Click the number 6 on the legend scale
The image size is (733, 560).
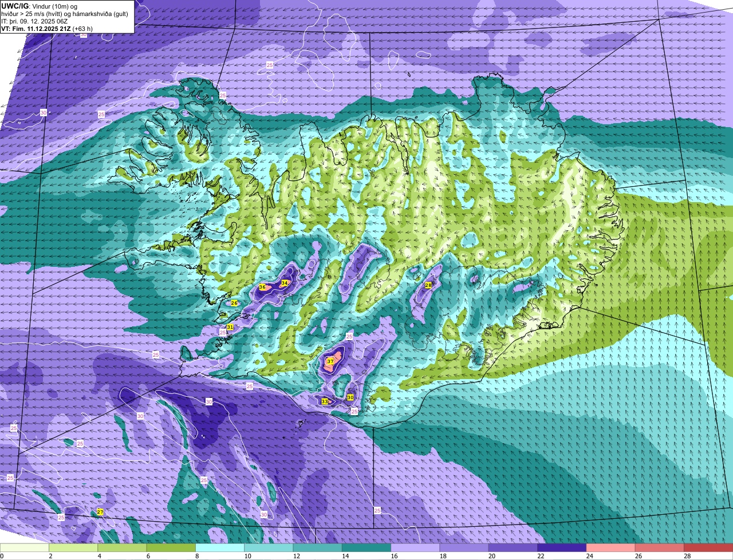148,556
